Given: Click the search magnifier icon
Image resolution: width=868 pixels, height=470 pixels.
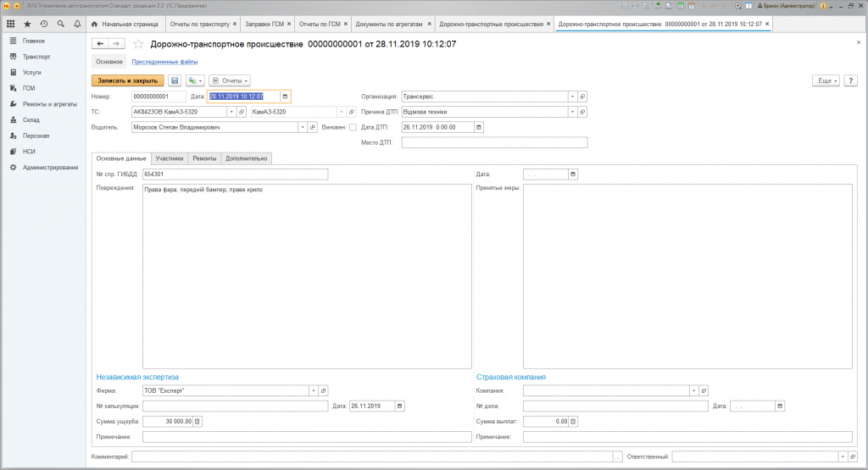Looking at the screenshot, I should point(60,24).
